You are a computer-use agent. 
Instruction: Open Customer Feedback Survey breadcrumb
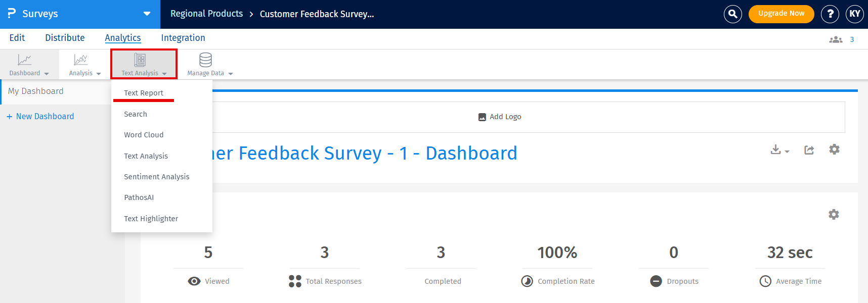click(317, 14)
